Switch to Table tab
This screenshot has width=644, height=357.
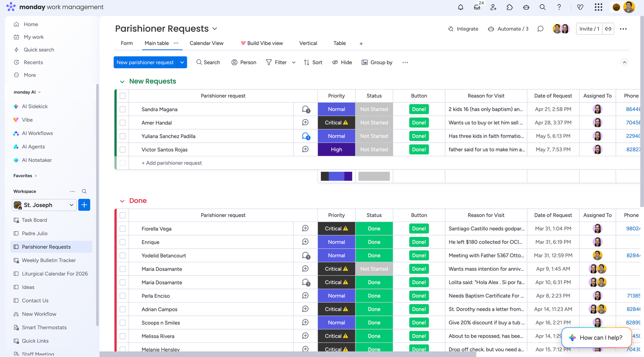point(340,43)
